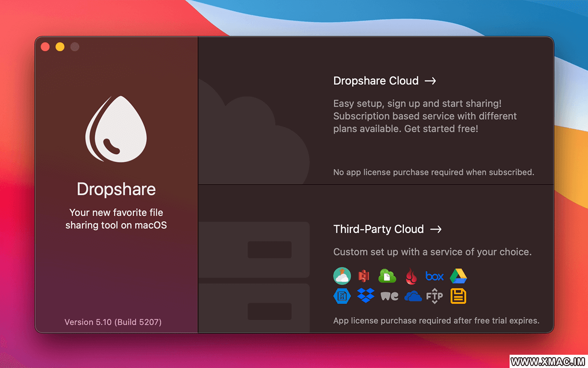Click the yellow floppy disk icon

[458, 296]
